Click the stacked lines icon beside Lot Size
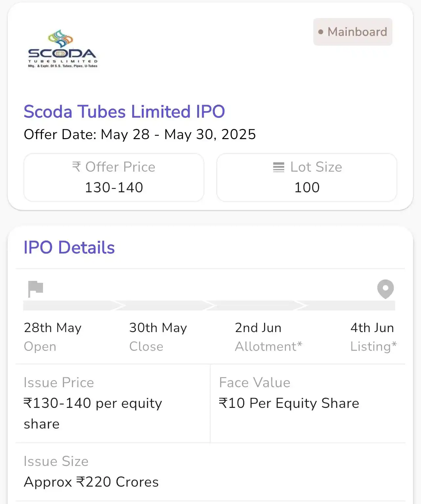421x504 pixels. pos(279,167)
